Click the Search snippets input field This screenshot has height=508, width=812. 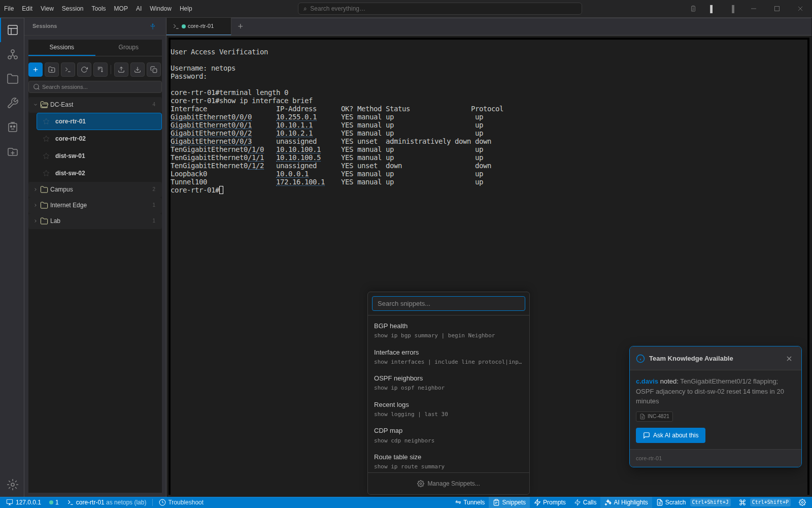click(449, 304)
